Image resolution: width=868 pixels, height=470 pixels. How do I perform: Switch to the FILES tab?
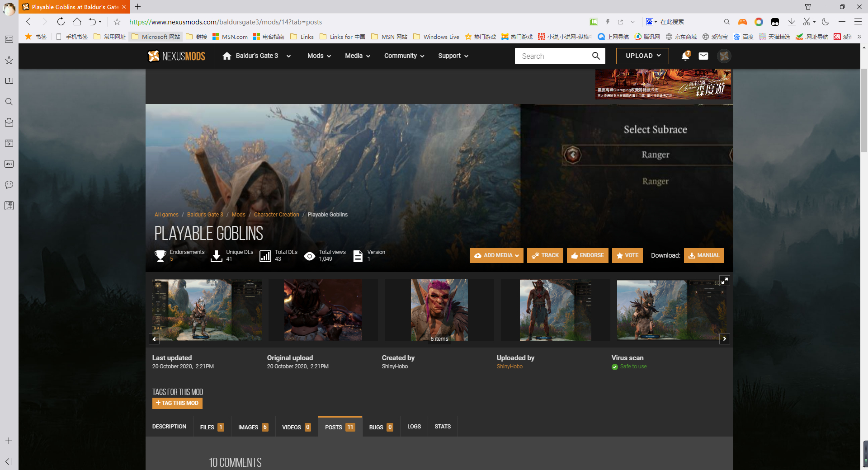tap(212, 427)
